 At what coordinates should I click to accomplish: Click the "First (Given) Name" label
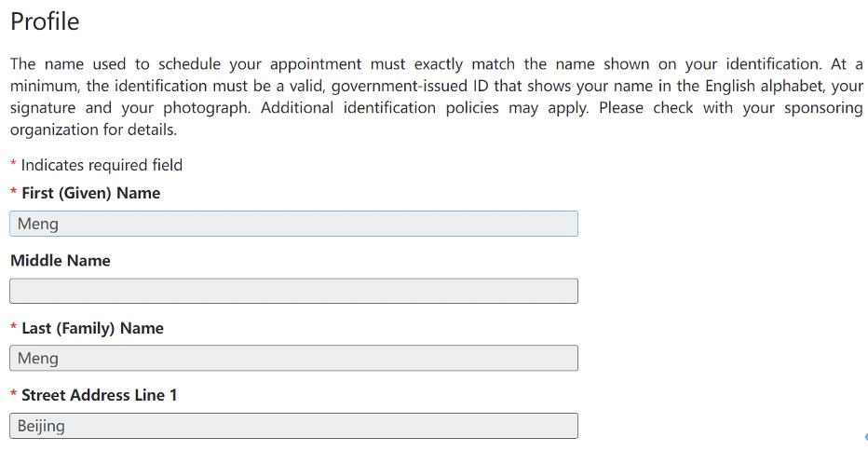(90, 193)
